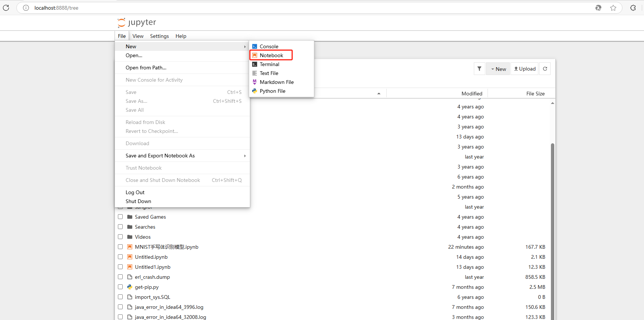644x320 pixels.
Task: Sort by Modified column header
Action: click(472, 94)
